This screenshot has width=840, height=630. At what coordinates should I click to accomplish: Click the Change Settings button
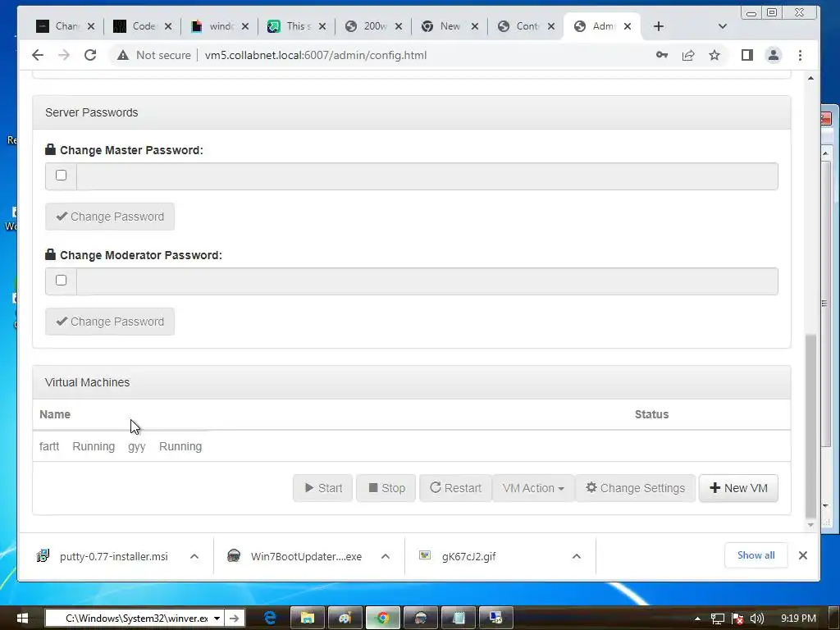(636, 488)
